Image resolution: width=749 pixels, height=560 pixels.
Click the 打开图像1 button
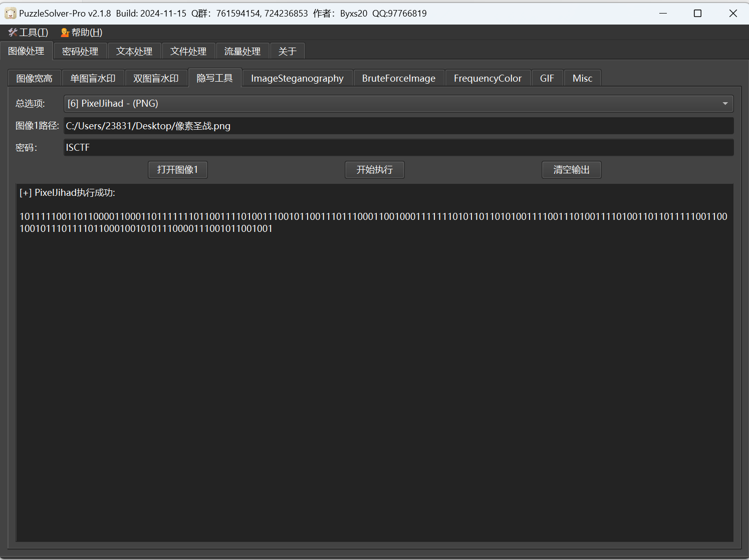coord(178,170)
